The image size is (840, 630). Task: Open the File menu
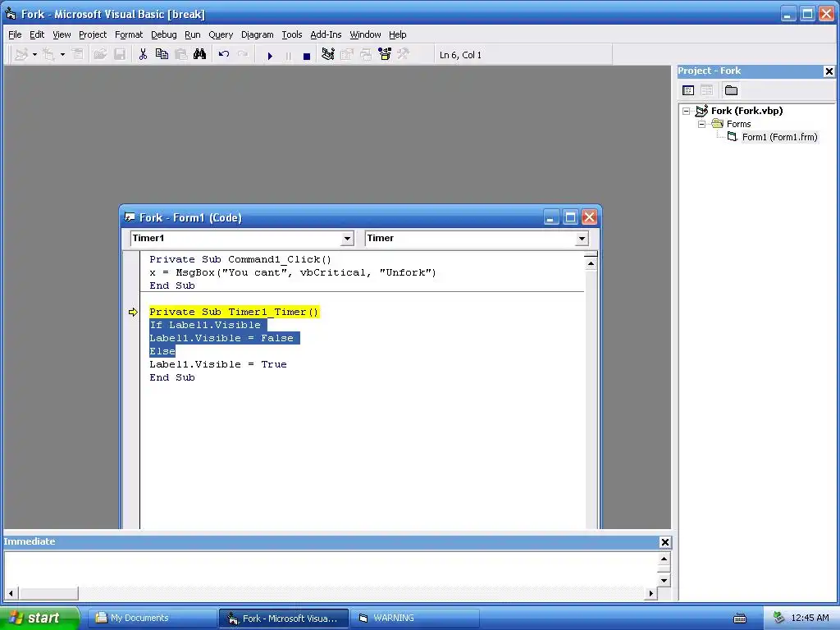coord(15,34)
